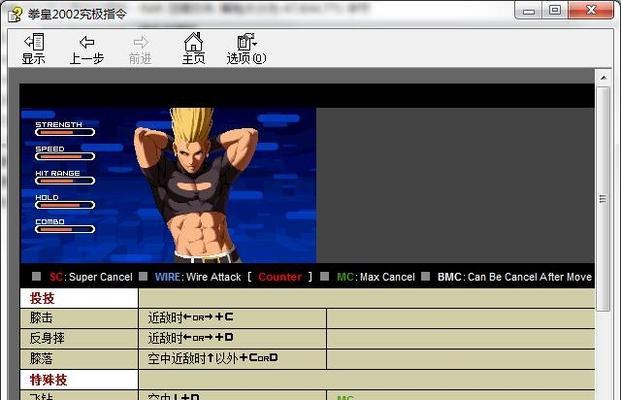Screen dimensions: 621x400
Task: Click the 投技 section header
Action: pos(79,298)
